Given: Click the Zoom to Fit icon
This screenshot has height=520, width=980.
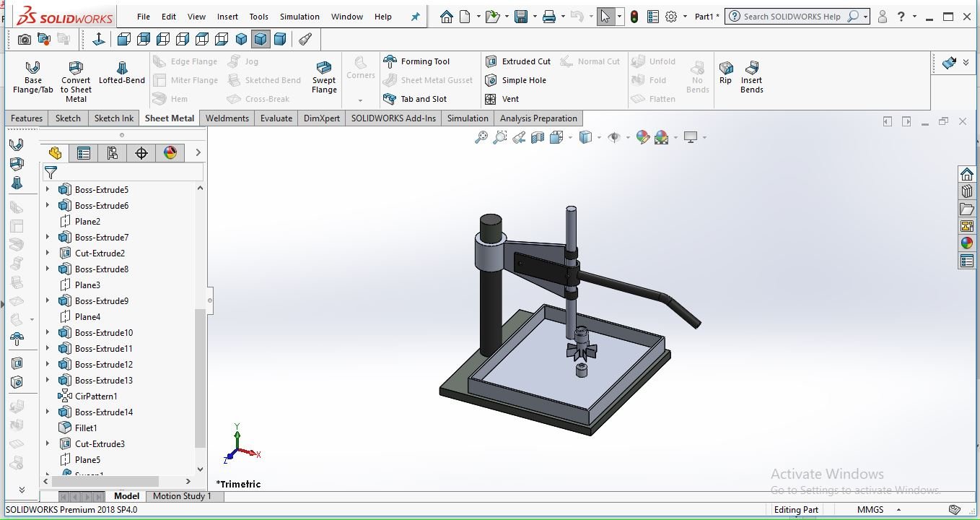Looking at the screenshot, I should 482,137.
